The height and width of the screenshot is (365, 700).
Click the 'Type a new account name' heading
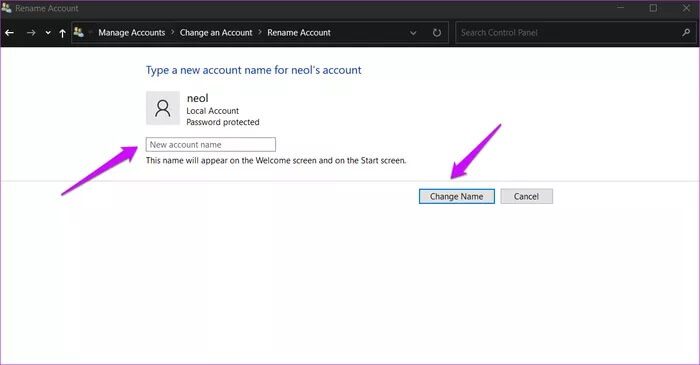(x=254, y=70)
